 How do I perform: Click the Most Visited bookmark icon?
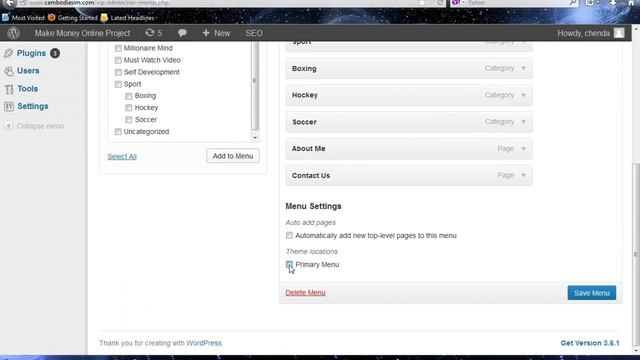[x=5, y=18]
